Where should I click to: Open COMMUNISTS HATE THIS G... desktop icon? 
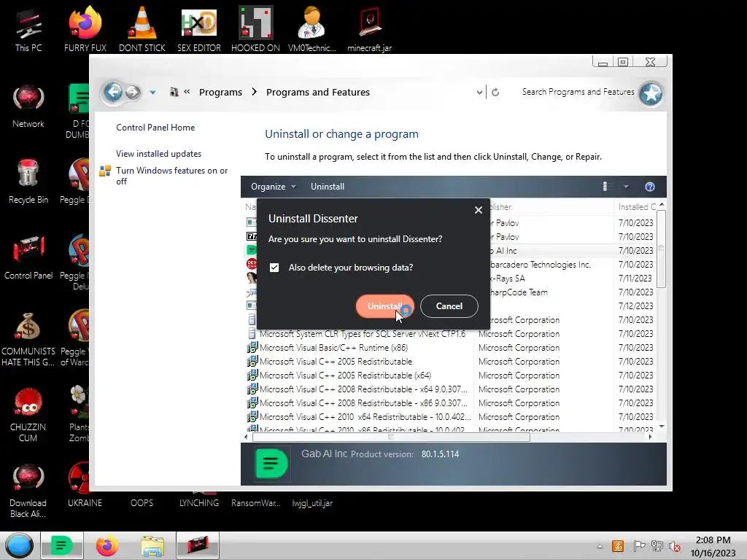28,338
